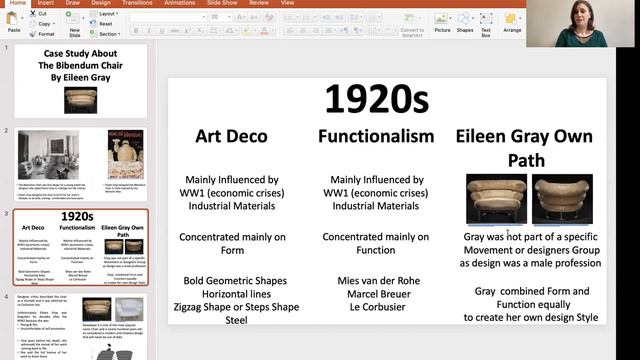Expand Picture dropdown arrow
The width and height of the screenshot is (640, 360).
coord(450,18)
